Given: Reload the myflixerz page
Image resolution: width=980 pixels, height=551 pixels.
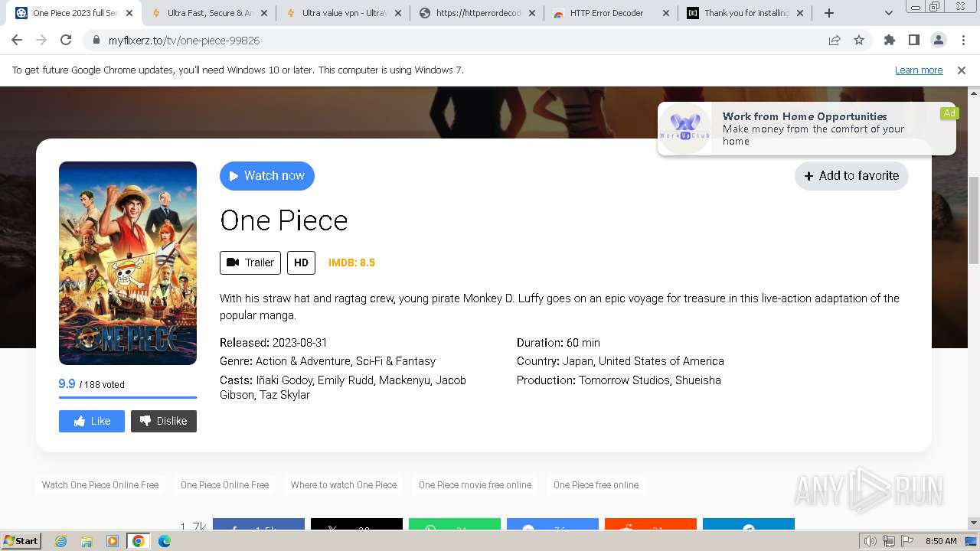Looking at the screenshot, I should click(x=66, y=40).
